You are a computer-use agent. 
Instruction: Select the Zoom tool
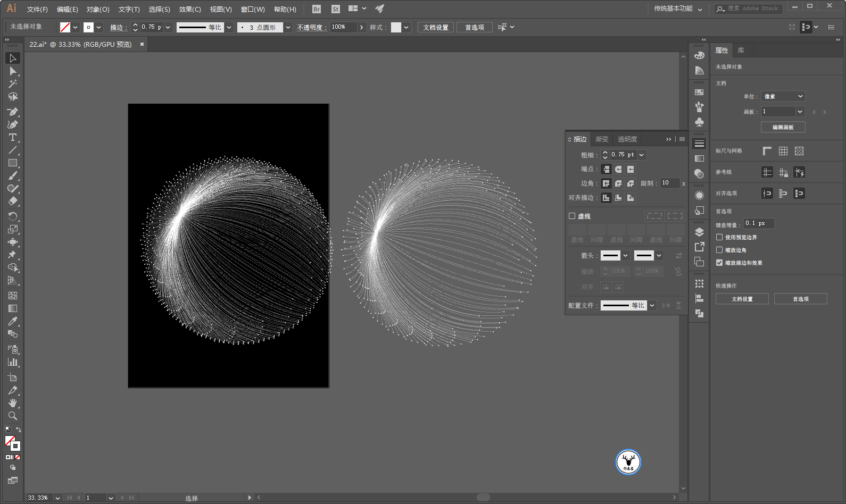(13, 416)
